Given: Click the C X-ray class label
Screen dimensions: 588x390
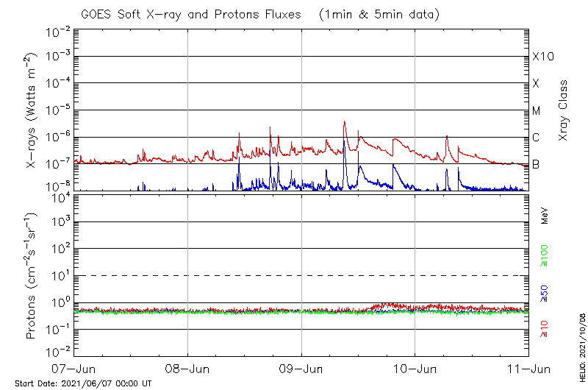Looking at the screenshot, I should (536, 138).
